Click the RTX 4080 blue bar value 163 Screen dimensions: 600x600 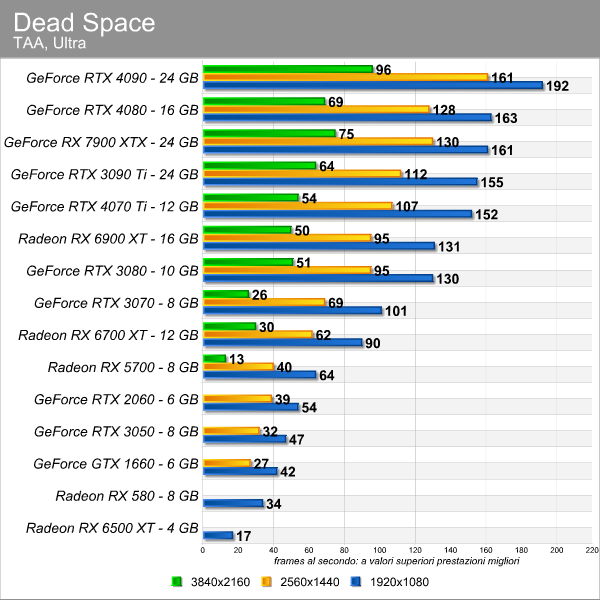[506, 118]
